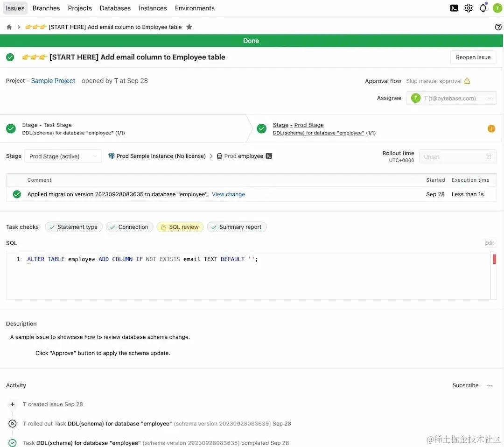
Task: Click the orange warning badge on Prod Stage
Action: (491, 128)
